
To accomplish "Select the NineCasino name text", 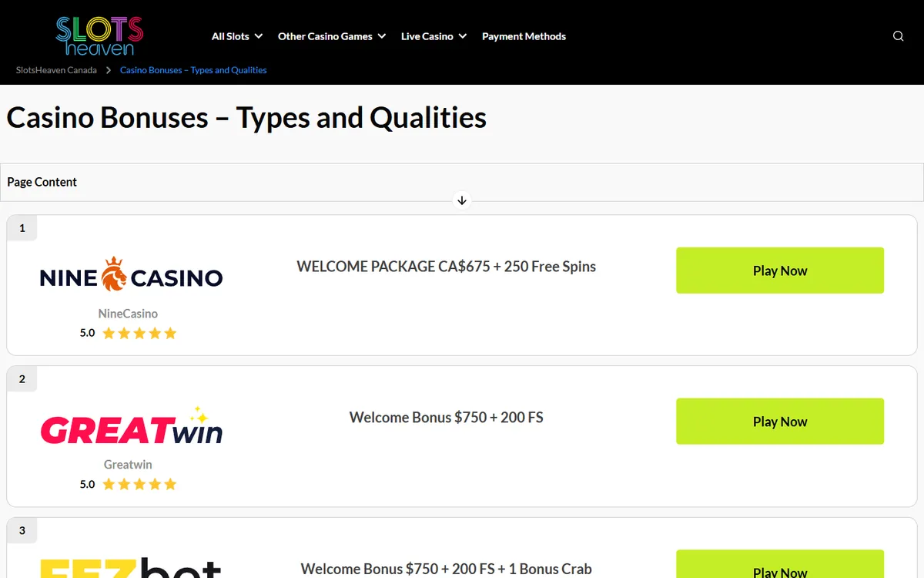I will 128,314.
